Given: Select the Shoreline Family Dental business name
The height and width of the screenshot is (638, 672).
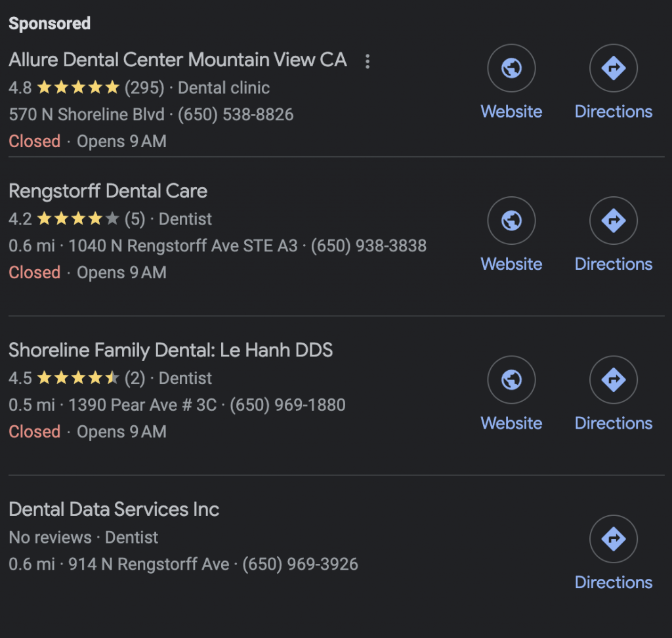Looking at the screenshot, I should [x=171, y=351].
